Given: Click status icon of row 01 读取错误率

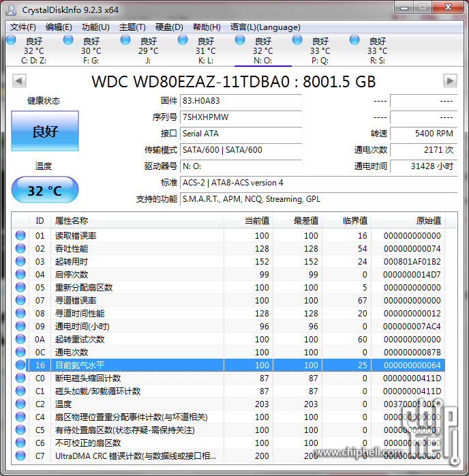Looking at the screenshot, I should [20, 235].
